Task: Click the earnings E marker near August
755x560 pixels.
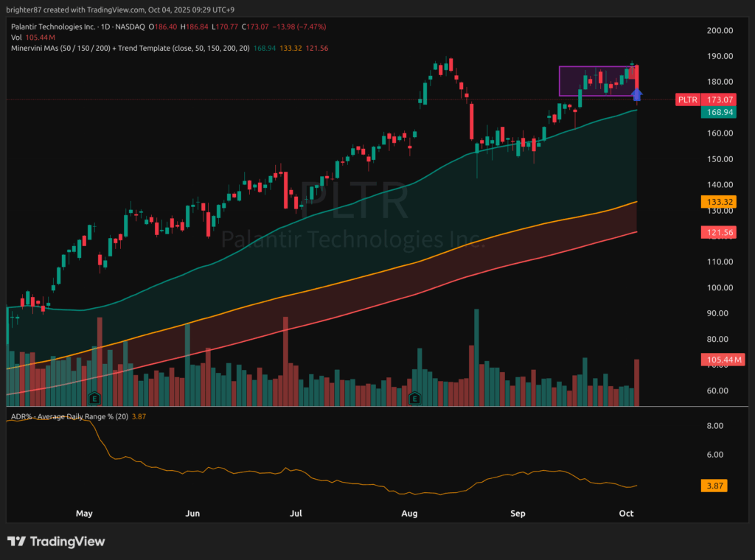Action: (415, 399)
